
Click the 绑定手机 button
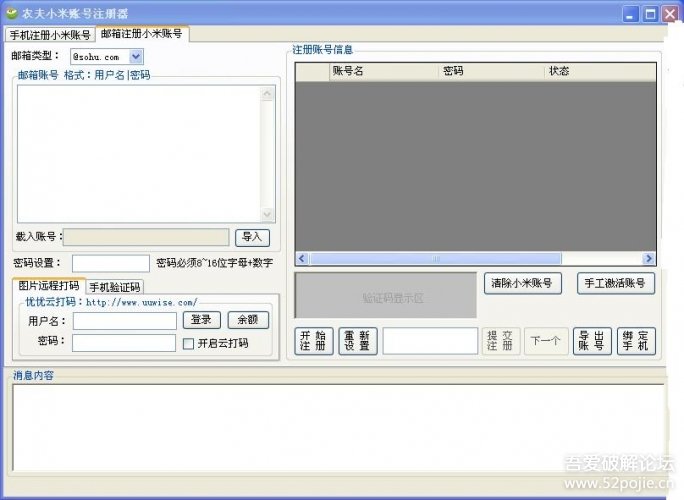tap(636, 341)
